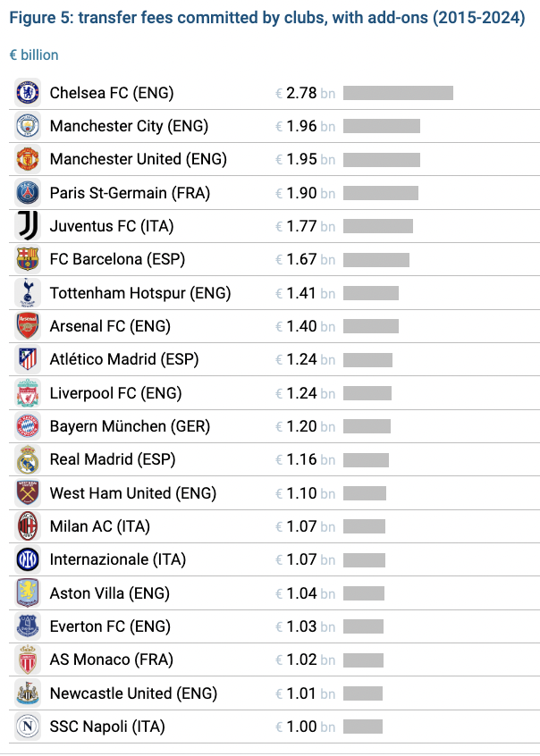This screenshot has width=540, height=756.
Task: Select the Aston Villa (ENG) club name
Action: click(x=110, y=593)
